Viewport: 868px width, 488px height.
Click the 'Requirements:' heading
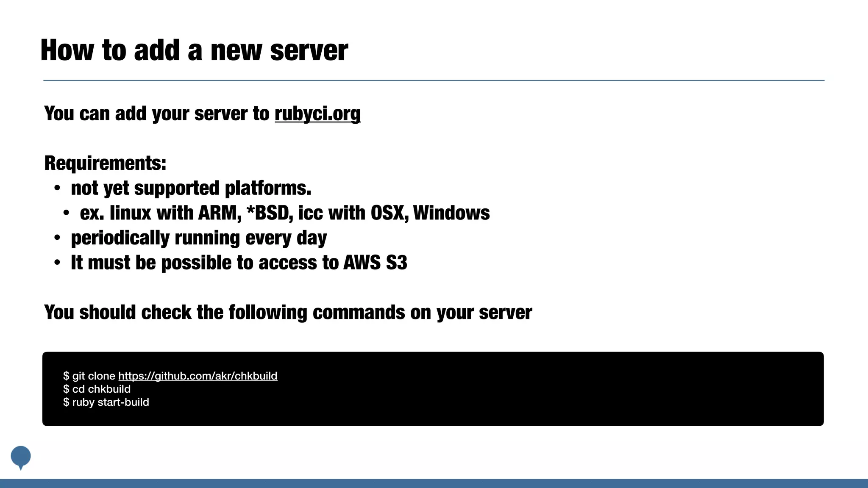(105, 163)
